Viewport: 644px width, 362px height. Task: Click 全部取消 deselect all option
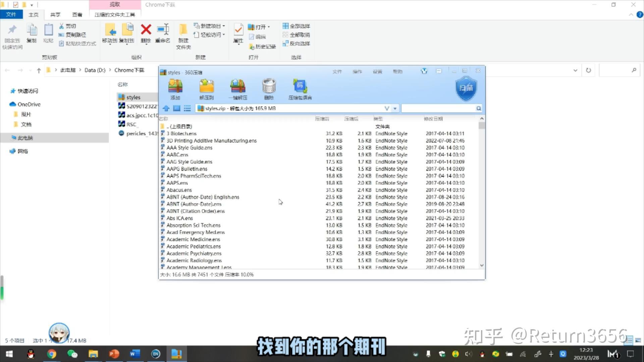tap(297, 35)
